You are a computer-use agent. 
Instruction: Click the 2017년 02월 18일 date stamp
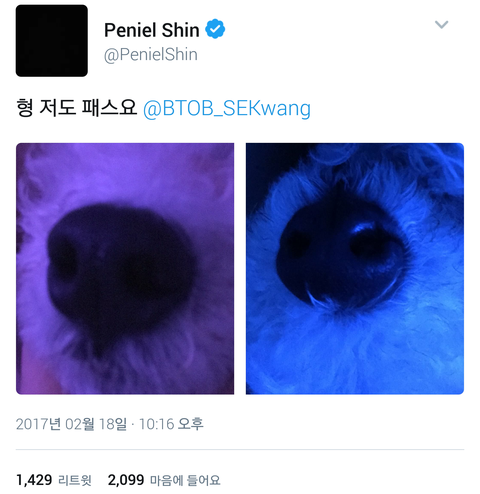[x=71, y=424]
